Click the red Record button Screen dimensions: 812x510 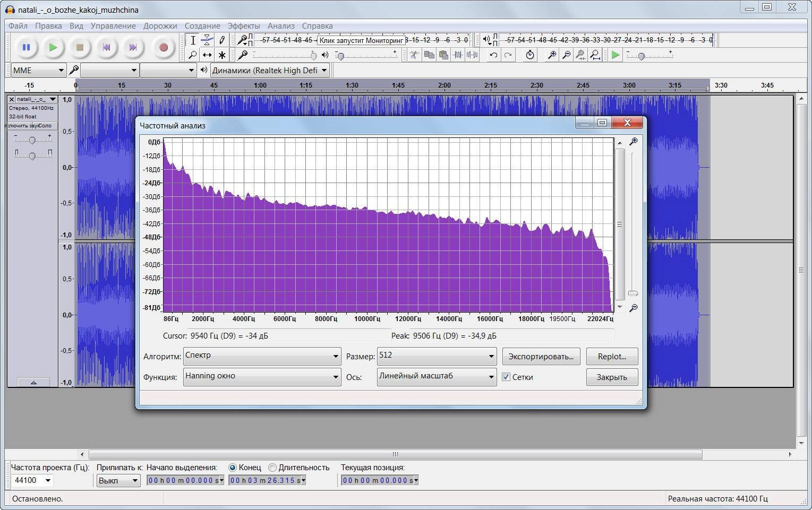(x=164, y=47)
